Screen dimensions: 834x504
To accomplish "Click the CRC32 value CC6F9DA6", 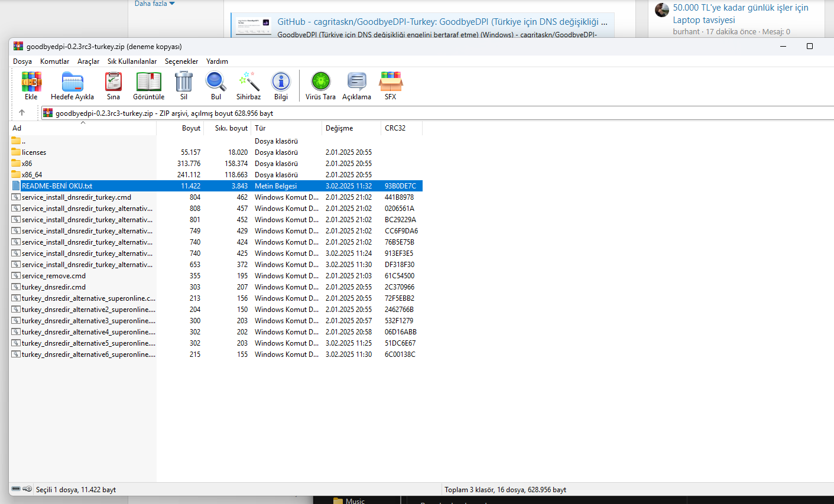I will pos(401,231).
